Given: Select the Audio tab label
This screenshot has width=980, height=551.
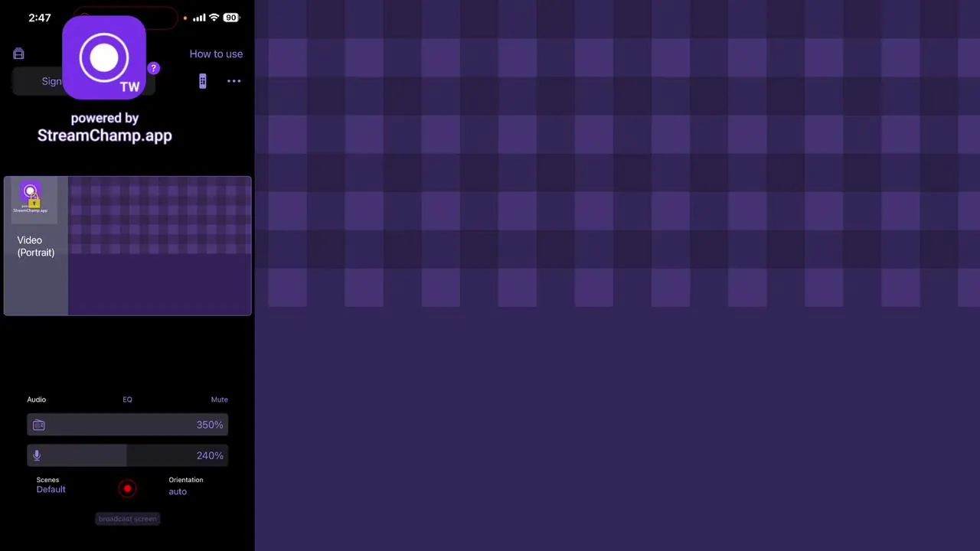Looking at the screenshot, I should pyautogui.click(x=37, y=399).
